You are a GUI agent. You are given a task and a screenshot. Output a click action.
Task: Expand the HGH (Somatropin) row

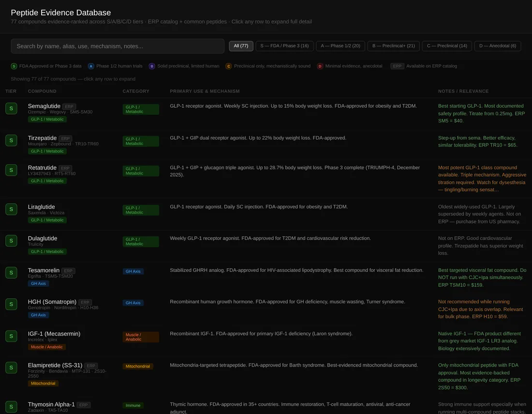[266, 310]
